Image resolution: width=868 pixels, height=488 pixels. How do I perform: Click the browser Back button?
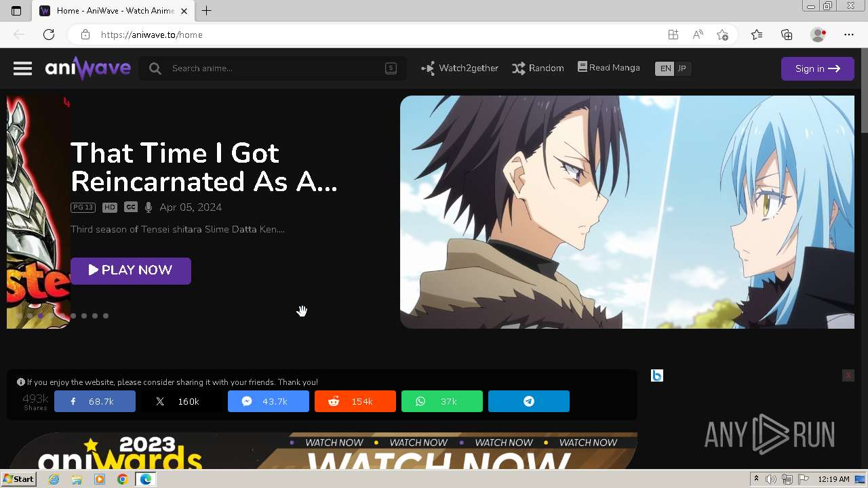pos(19,35)
